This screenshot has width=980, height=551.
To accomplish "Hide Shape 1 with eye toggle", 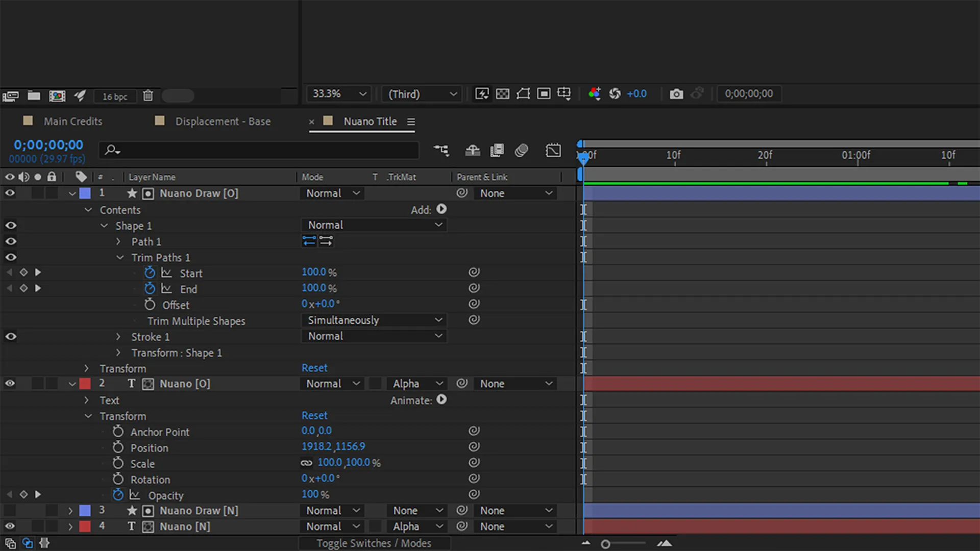I will coord(10,226).
